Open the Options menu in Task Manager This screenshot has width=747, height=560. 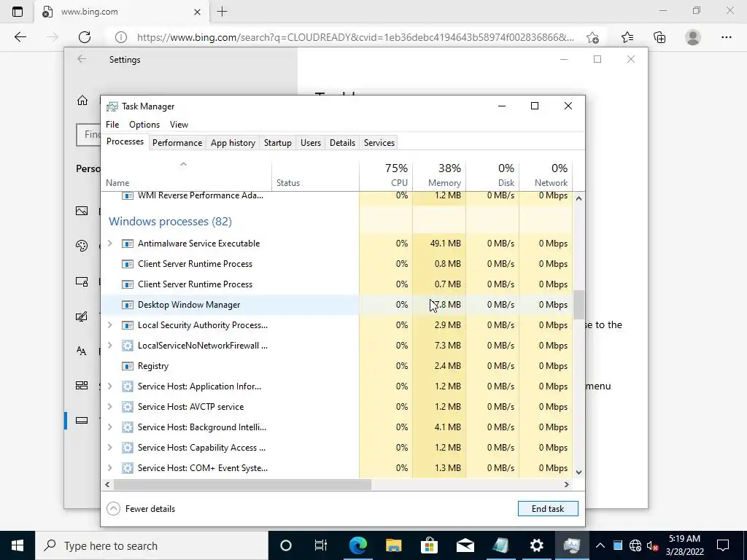144,125
